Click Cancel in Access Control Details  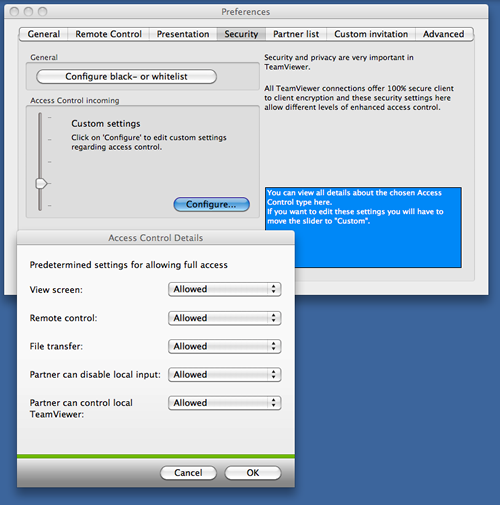(x=188, y=473)
